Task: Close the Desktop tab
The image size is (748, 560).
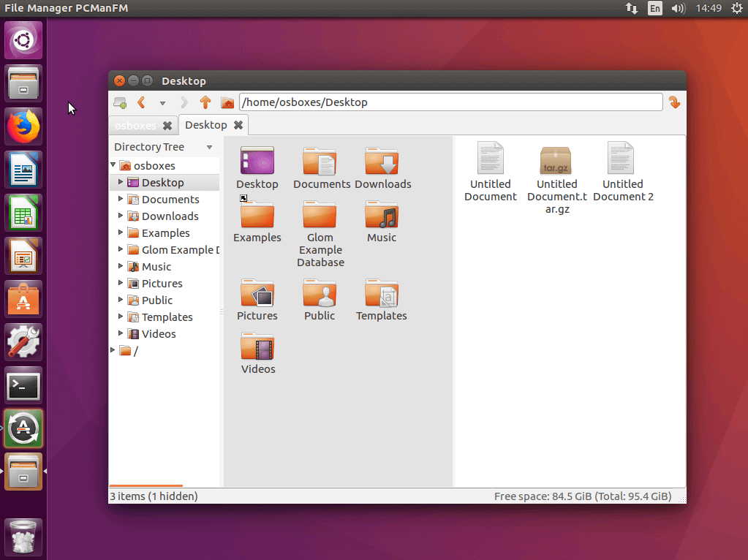Action: [238, 125]
